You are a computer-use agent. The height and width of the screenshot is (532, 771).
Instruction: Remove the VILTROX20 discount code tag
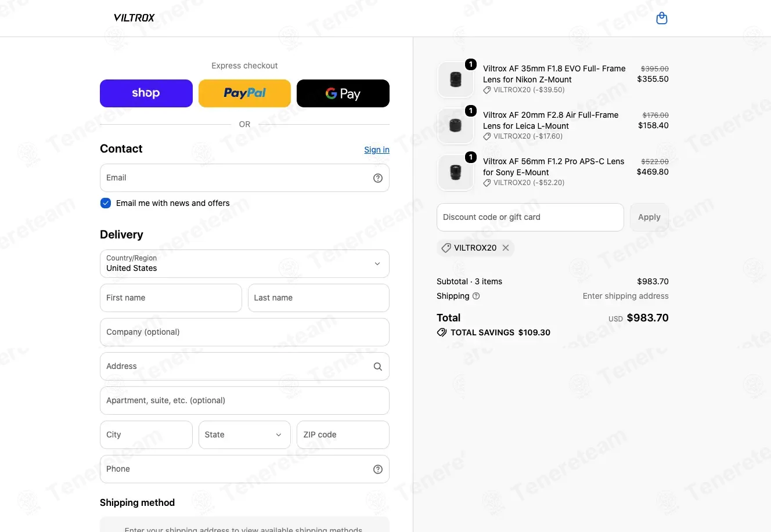tap(506, 248)
